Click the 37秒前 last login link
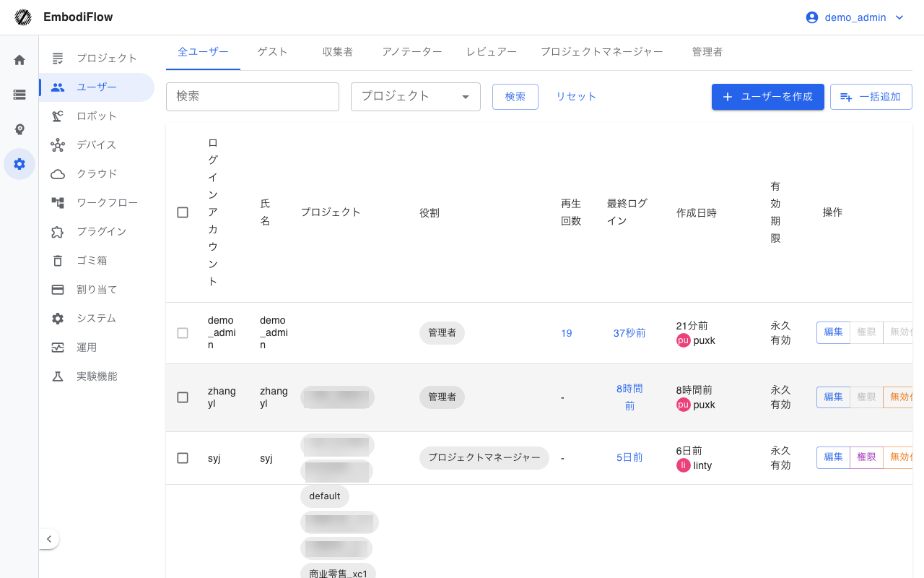The image size is (924, 578). coord(629,333)
